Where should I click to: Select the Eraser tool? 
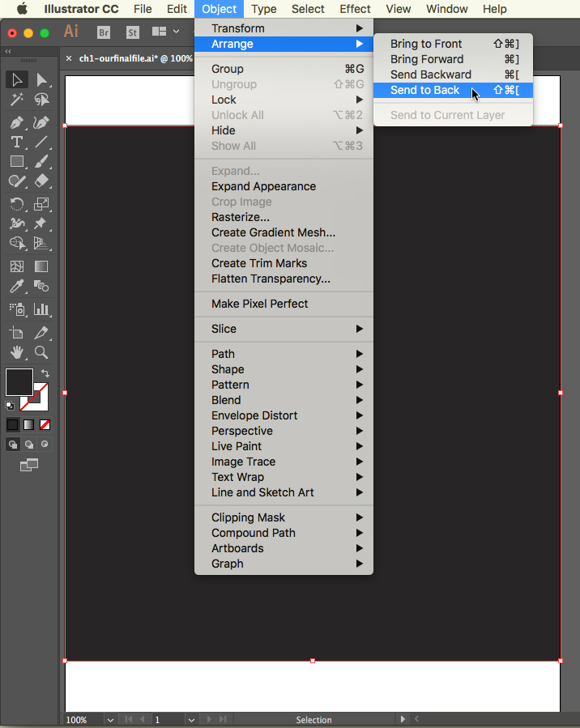point(41,183)
